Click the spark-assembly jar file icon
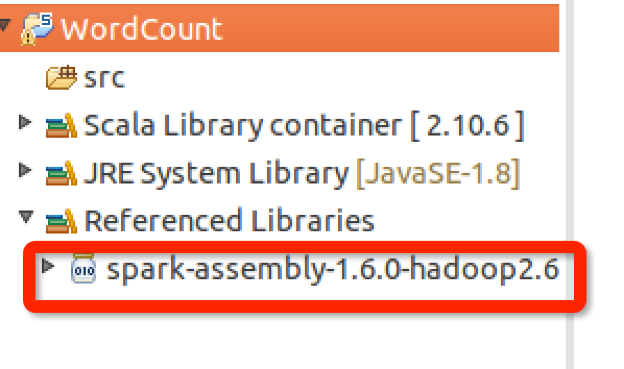624x369 pixels. point(83,268)
